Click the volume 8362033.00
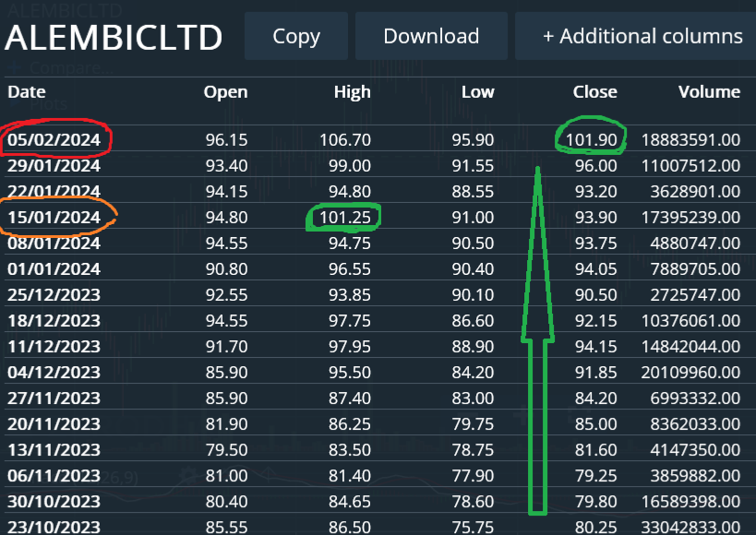 click(x=695, y=424)
